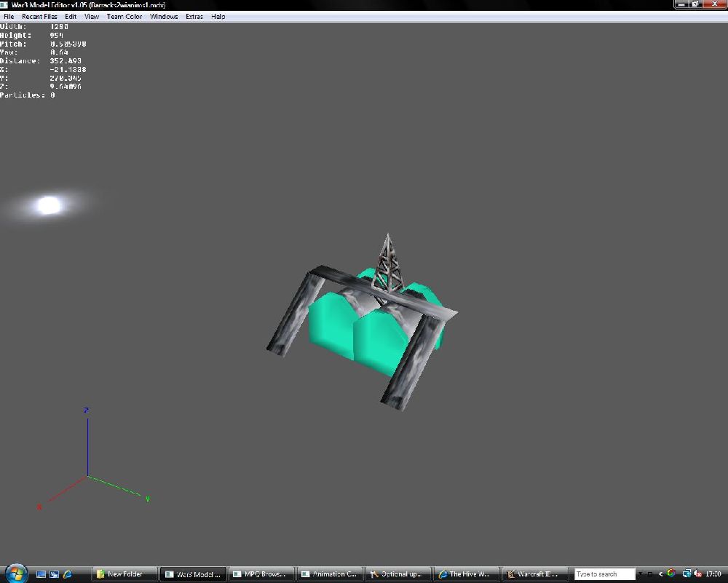Click the Type to search taskbar field
The height and width of the screenshot is (583, 728).
(604, 574)
